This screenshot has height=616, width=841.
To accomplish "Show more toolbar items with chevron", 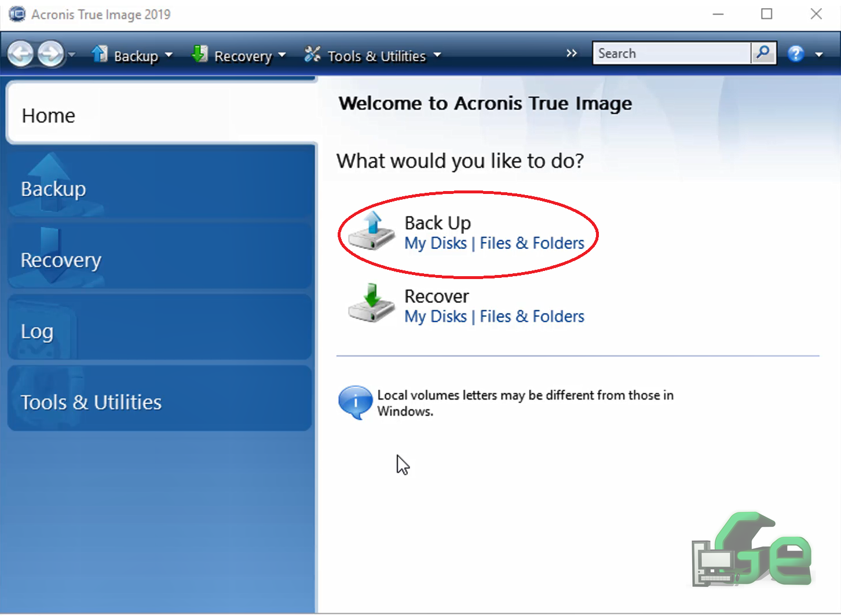I will click(572, 53).
